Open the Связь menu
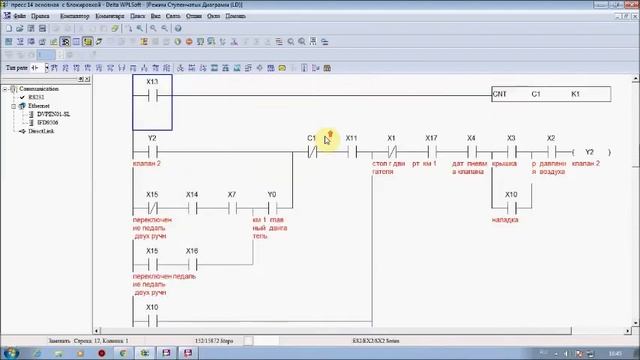Image resolution: width=640 pixels, height=360 pixels. pos(173,16)
